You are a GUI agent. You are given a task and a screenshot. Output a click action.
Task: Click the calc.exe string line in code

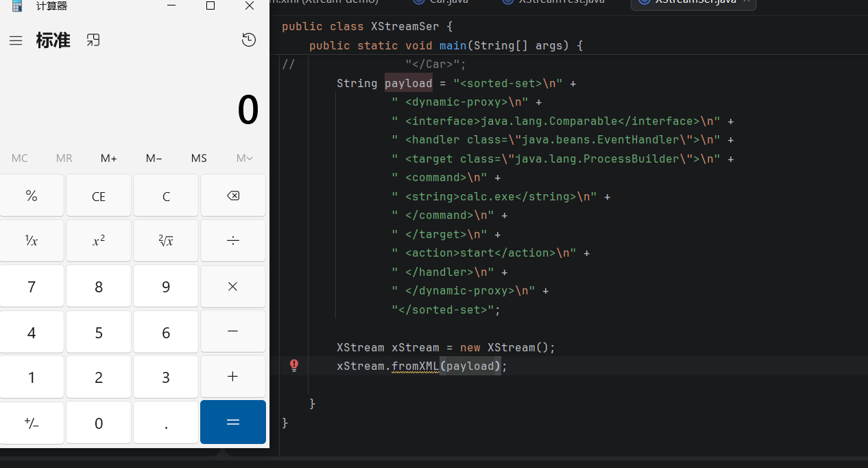(501, 196)
